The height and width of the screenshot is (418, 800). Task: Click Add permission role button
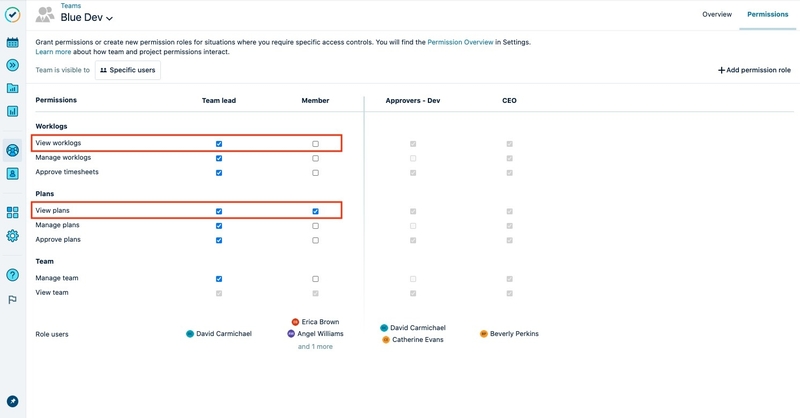[x=754, y=70]
